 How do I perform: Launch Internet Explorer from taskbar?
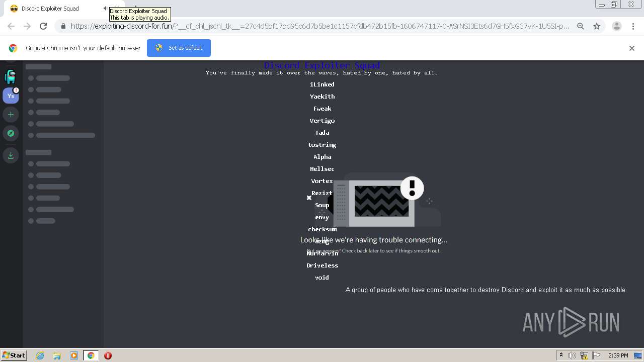pyautogui.click(x=40, y=355)
